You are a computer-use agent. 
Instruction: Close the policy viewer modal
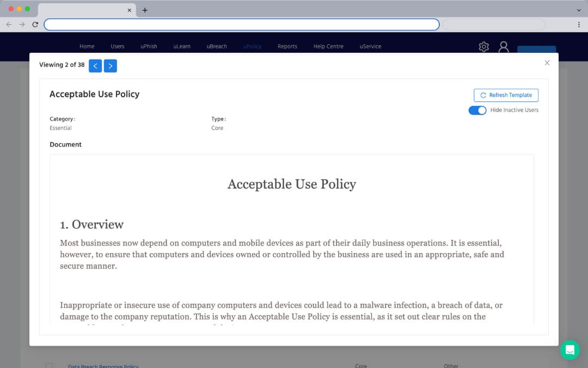pyautogui.click(x=547, y=63)
